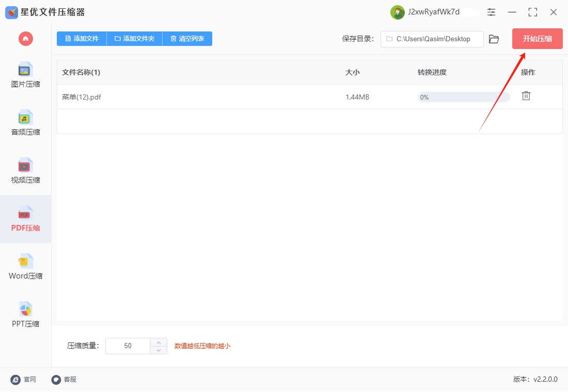Open 视频压缩 video compression

[x=25, y=171]
